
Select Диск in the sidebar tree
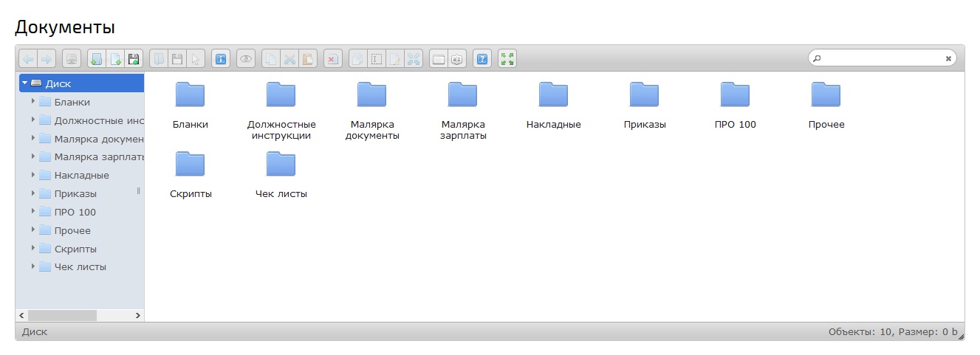click(81, 83)
